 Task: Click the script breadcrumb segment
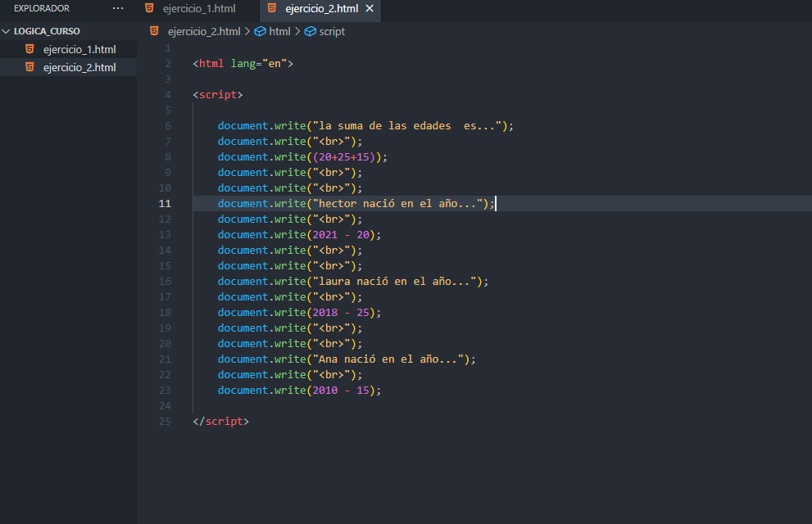(x=332, y=32)
